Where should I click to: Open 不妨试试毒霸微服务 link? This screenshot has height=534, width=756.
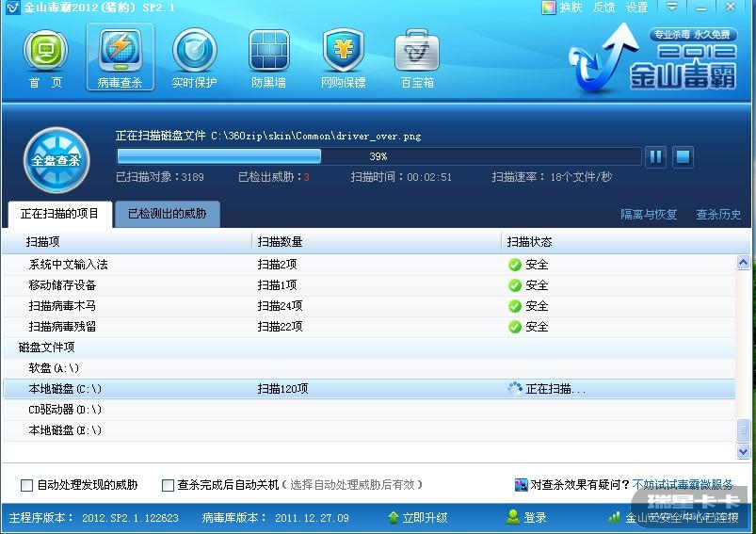click(x=683, y=484)
